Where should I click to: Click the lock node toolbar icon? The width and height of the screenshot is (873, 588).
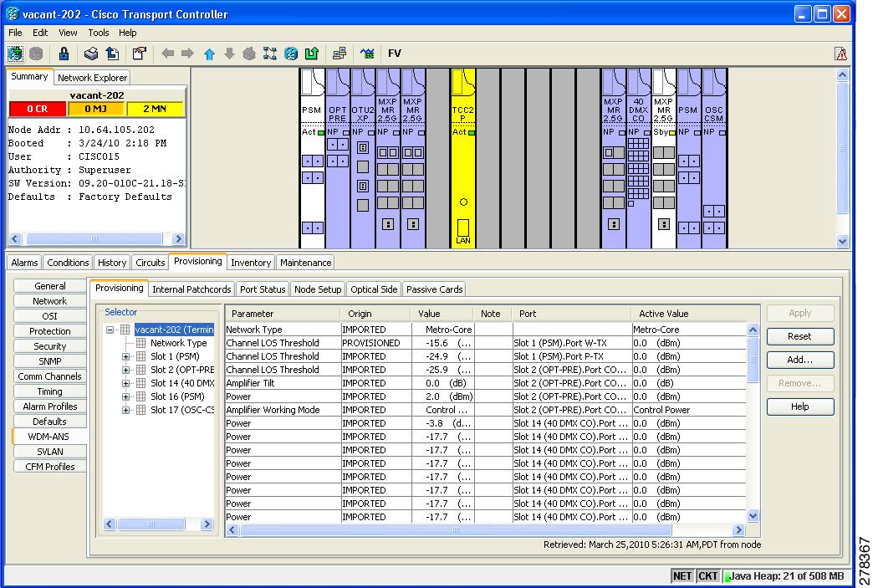click(x=64, y=54)
